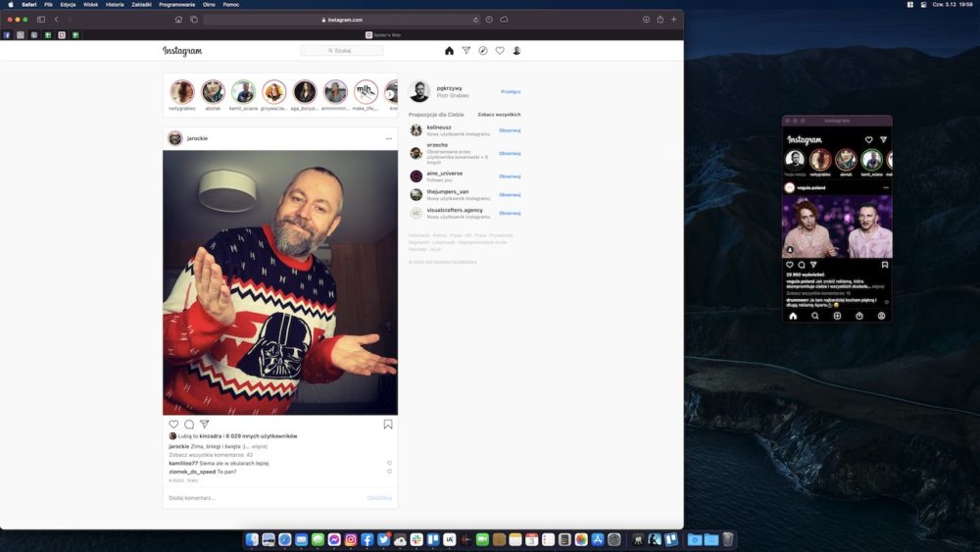Follow orzecho with Obserwuj
Screen dimensions: 980x552
coord(510,154)
